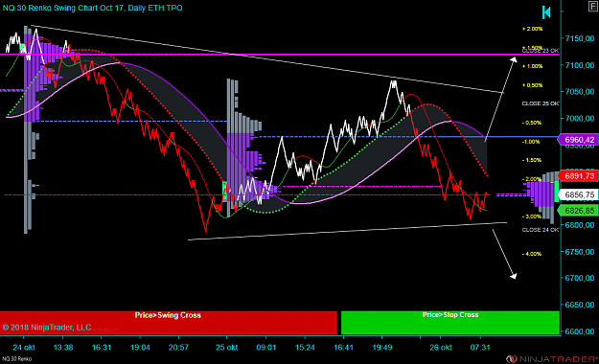Click the - 1.50% level label
This screenshot has height=364, width=599.
click(532, 160)
